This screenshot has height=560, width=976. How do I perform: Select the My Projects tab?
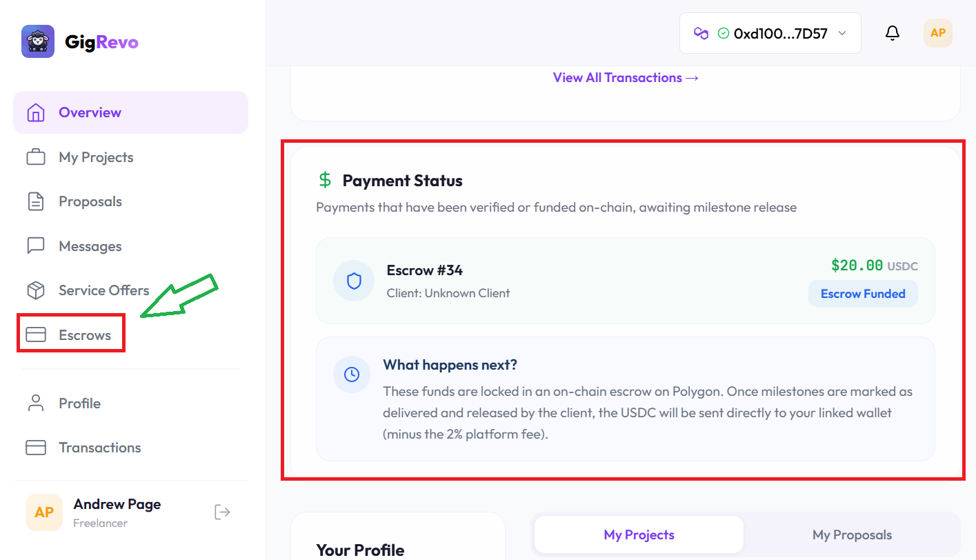638,534
